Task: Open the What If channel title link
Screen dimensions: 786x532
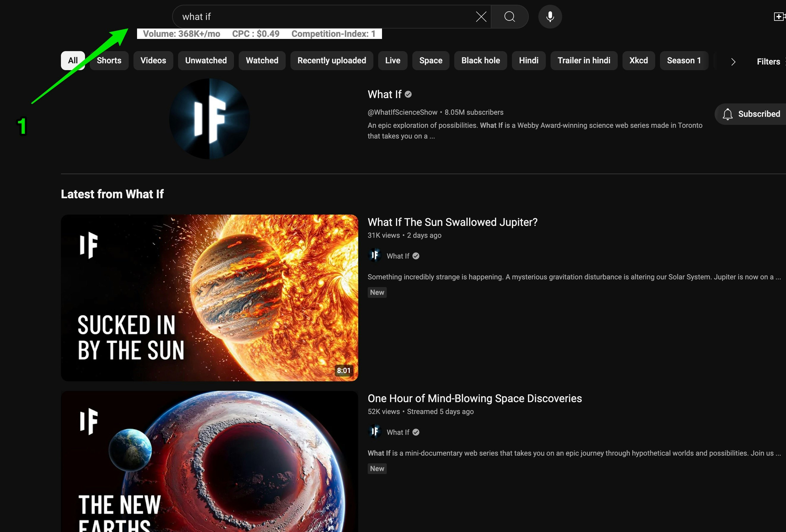Action: tap(385, 94)
